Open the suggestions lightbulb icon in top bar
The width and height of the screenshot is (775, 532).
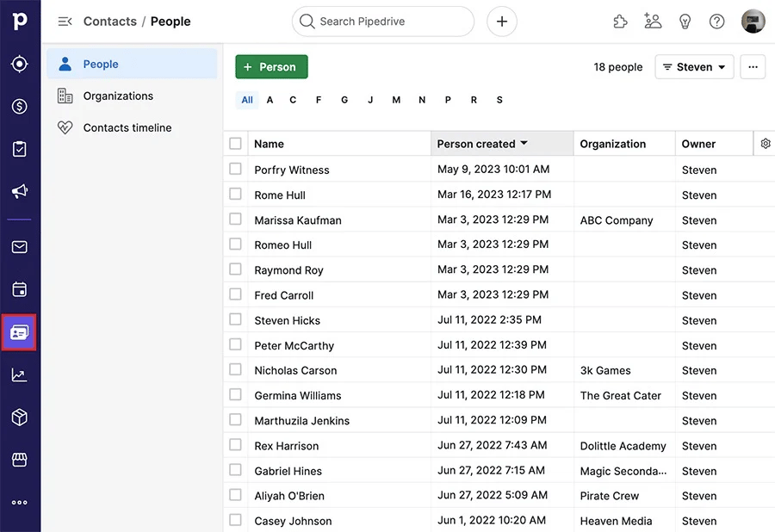point(685,22)
